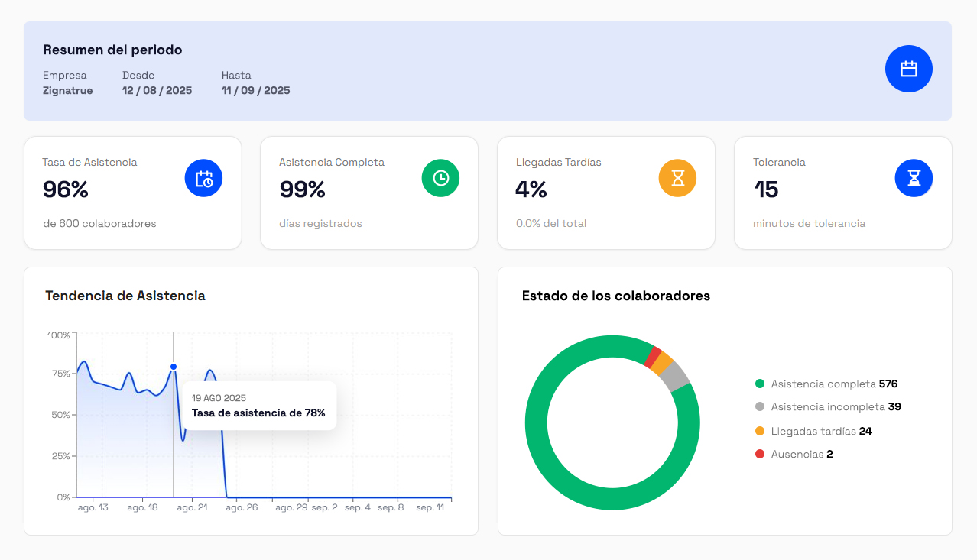Viewport: 977px width, 560px height.
Task: Click the blue calendar icon in the period summary
Action: coord(908,69)
